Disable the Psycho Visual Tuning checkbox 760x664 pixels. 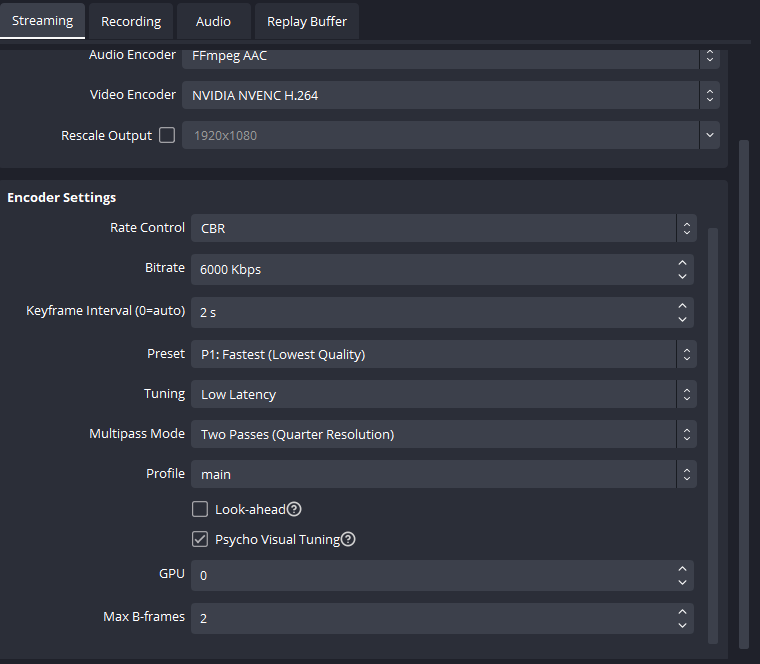click(x=200, y=540)
